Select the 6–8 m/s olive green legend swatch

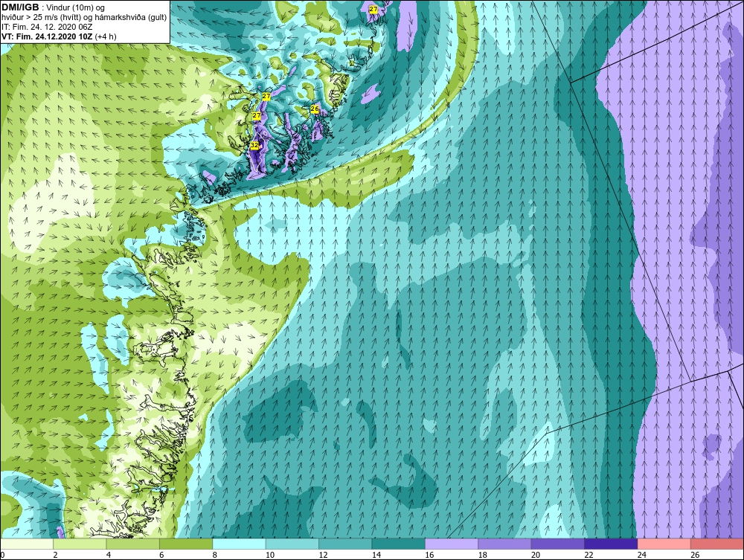pyautogui.click(x=186, y=544)
